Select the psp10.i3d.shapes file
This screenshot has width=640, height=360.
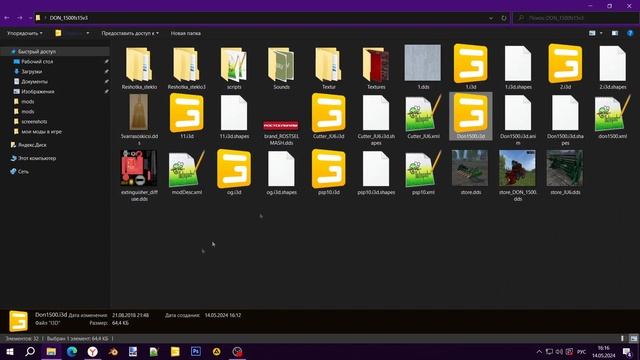coord(376,173)
